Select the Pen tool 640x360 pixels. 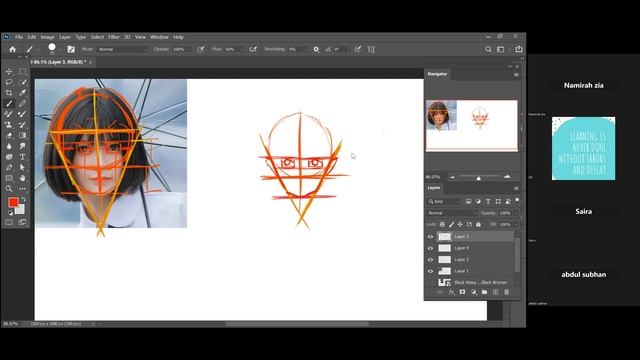click(9, 167)
